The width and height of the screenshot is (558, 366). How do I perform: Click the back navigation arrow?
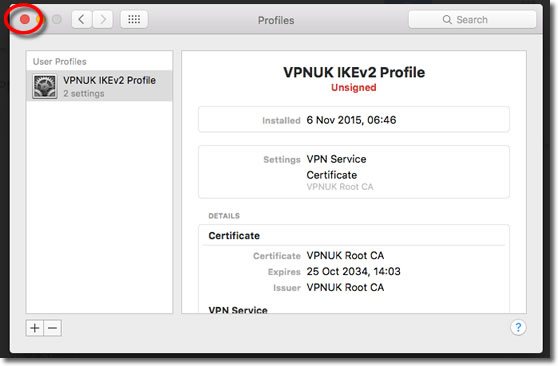(x=82, y=19)
